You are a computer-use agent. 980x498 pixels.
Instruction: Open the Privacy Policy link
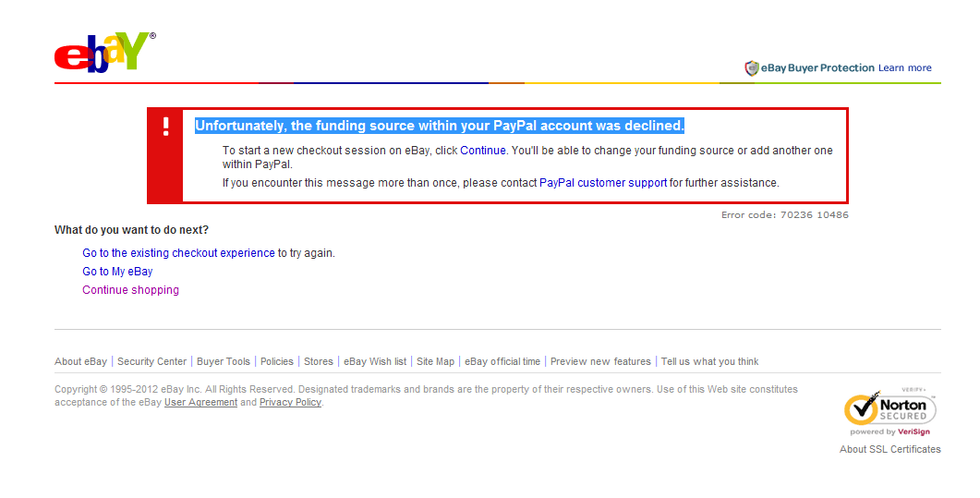(291, 403)
